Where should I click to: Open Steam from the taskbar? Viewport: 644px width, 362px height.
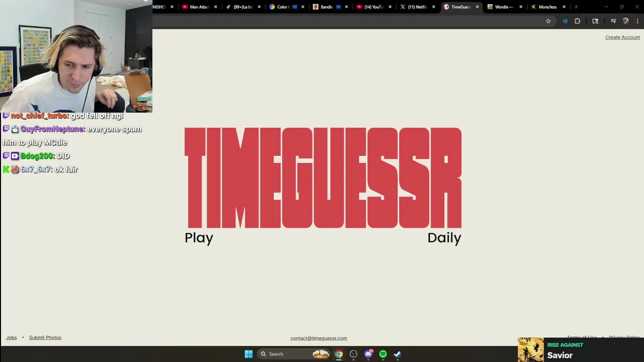pyautogui.click(x=397, y=354)
